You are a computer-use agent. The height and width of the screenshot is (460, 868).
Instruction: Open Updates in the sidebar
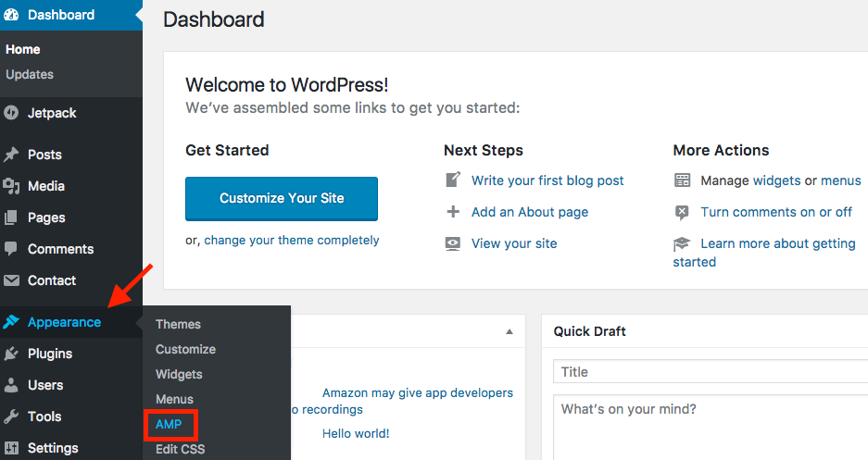click(x=30, y=74)
